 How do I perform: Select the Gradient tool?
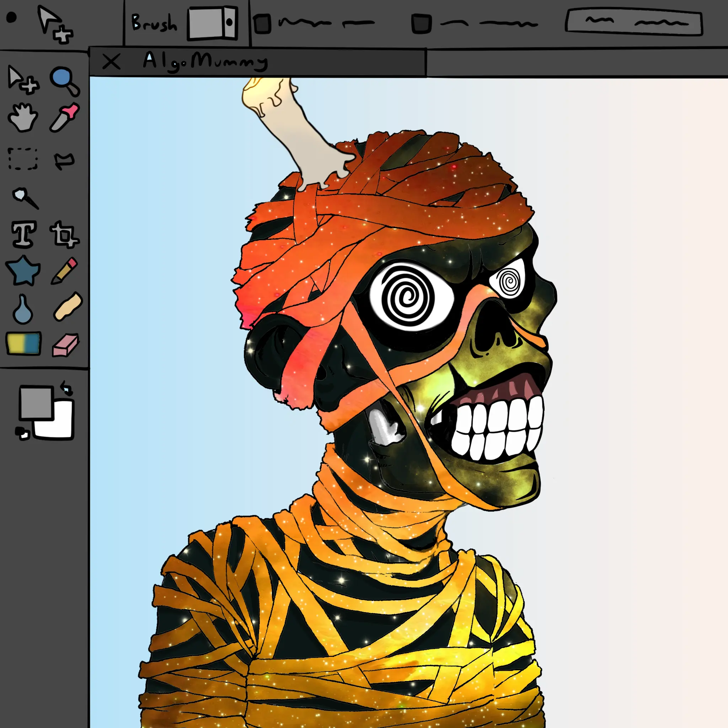(23, 343)
